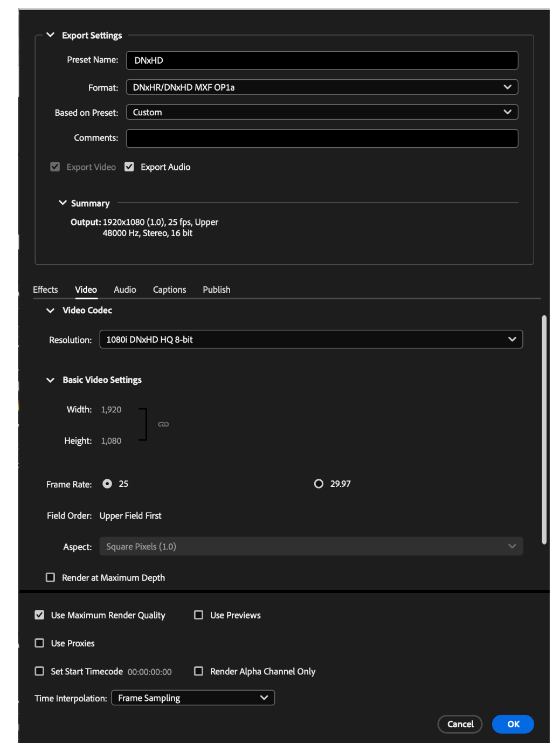Enable the Use Previews checkbox
Viewport: 560px width, 744px height.
(199, 615)
